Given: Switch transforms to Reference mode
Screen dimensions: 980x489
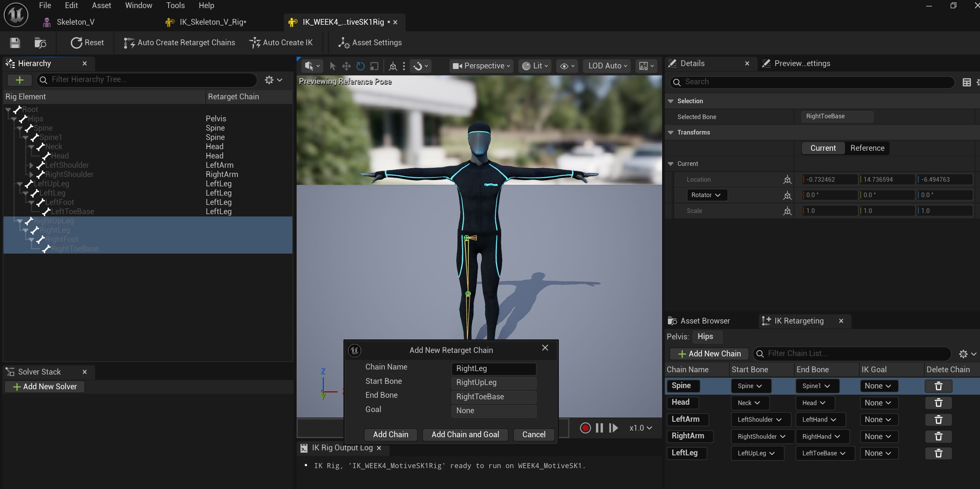Looking at the screenshot, I should [867, 148].
